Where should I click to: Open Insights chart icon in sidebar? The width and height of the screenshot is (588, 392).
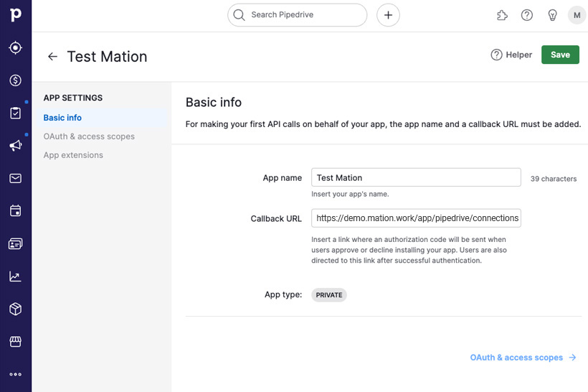point(15,276)
